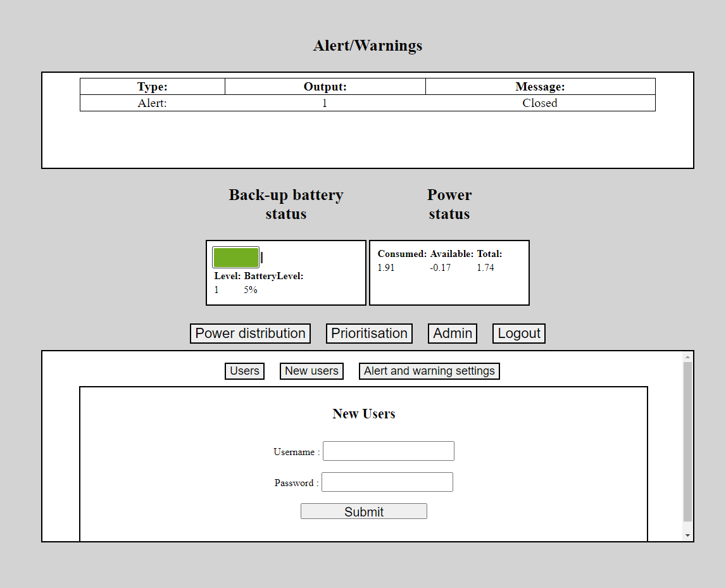Submit the New Users form
Image resolution: width=726 pixels, height=588 pixels.
(x=364, y=511)
